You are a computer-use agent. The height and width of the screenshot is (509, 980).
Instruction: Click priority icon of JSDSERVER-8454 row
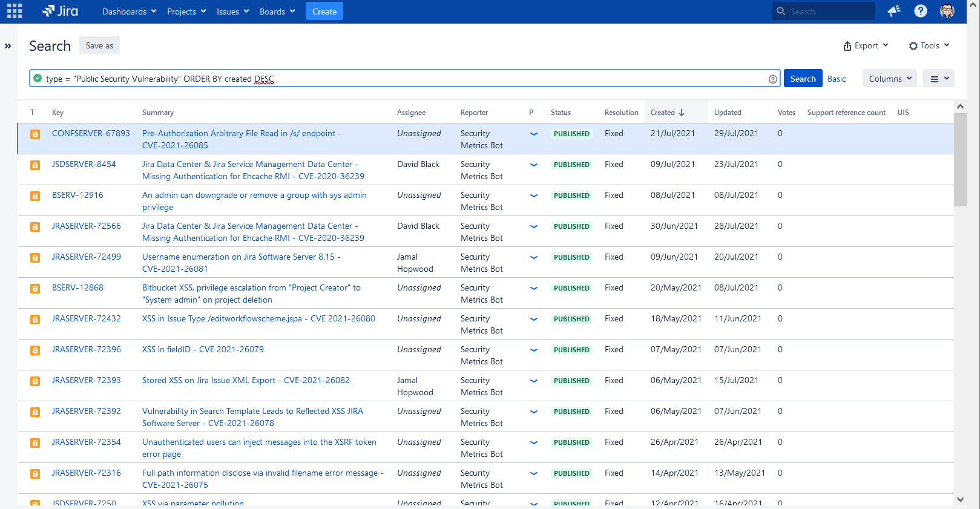[534, 165]
